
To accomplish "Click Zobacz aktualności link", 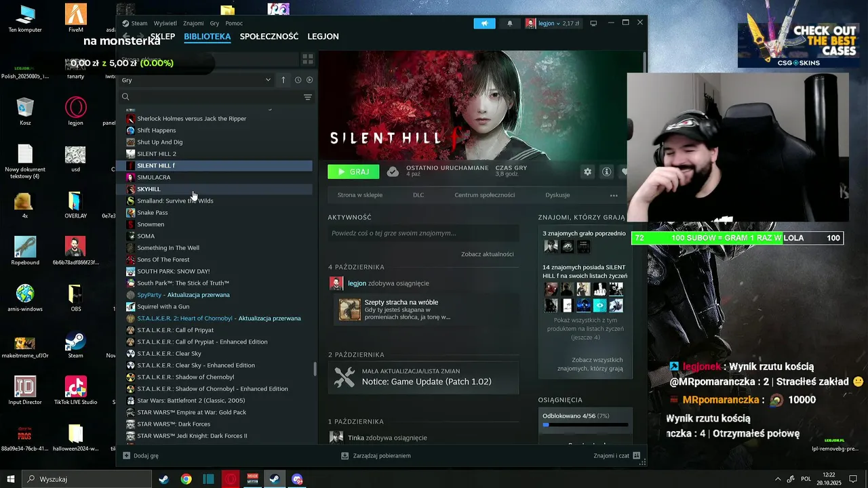I will tap(488, 254).
